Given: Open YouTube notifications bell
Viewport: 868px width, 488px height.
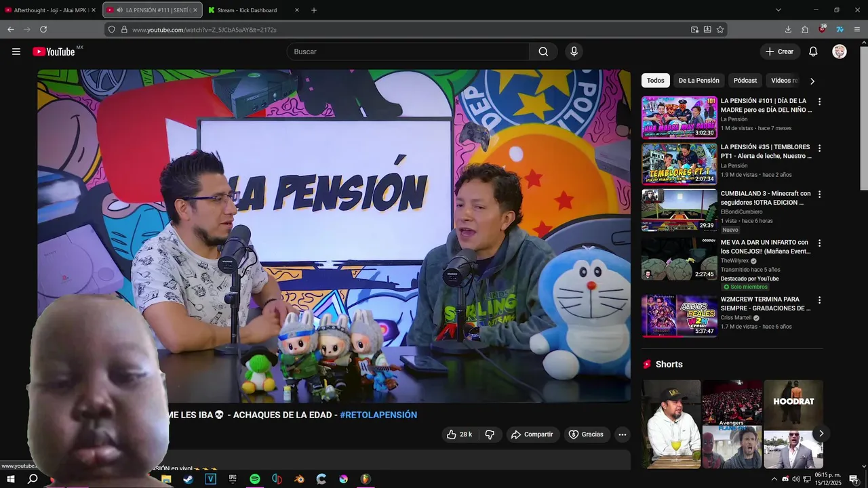Looking at the screenshot, I should [x=813, y=52].
